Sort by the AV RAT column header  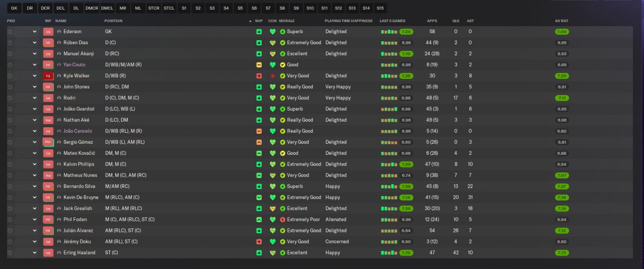[561, 21]
